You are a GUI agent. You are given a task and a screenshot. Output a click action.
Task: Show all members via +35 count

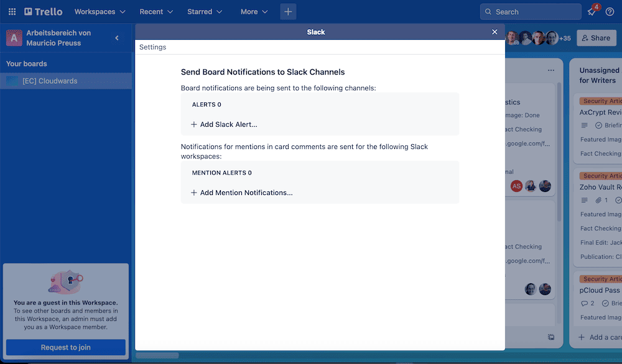coord(565,39)
